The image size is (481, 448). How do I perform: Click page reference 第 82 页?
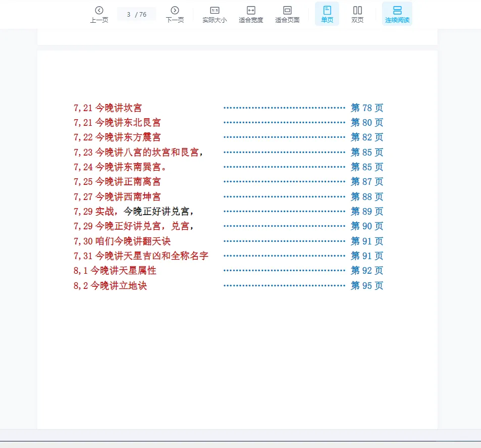(x=367, y=137)
